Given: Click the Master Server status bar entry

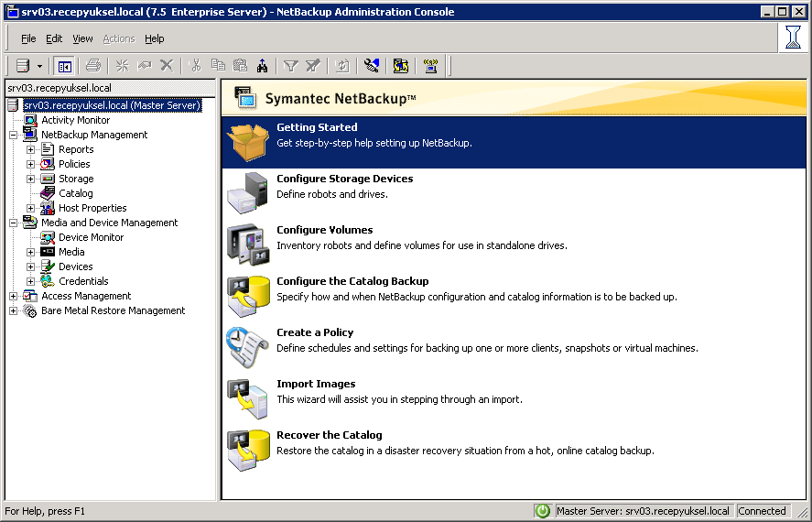Looking at the screenshot, I should 644,511.
